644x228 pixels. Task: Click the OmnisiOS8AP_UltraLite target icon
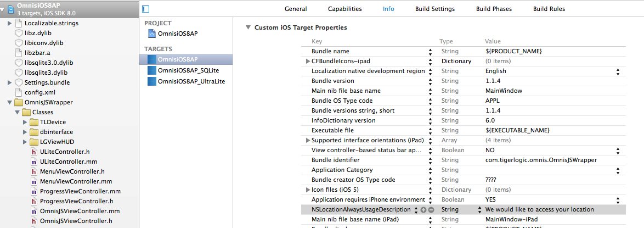[x=151, y=81]
